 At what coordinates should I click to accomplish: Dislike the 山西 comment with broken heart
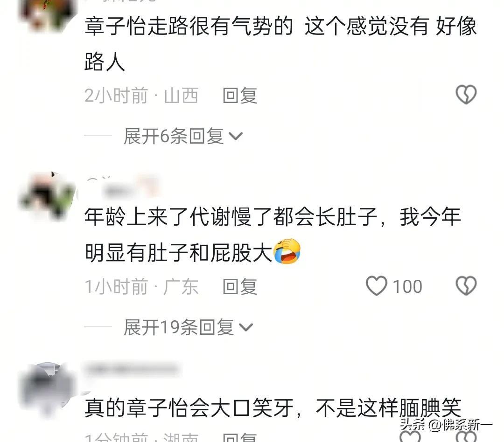point(466,95)
